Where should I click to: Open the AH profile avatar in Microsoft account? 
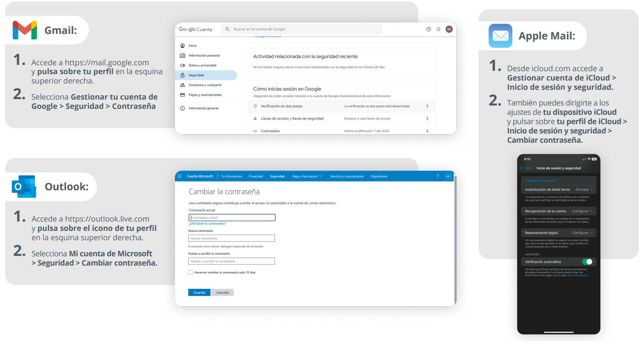(x=448, y=176)
